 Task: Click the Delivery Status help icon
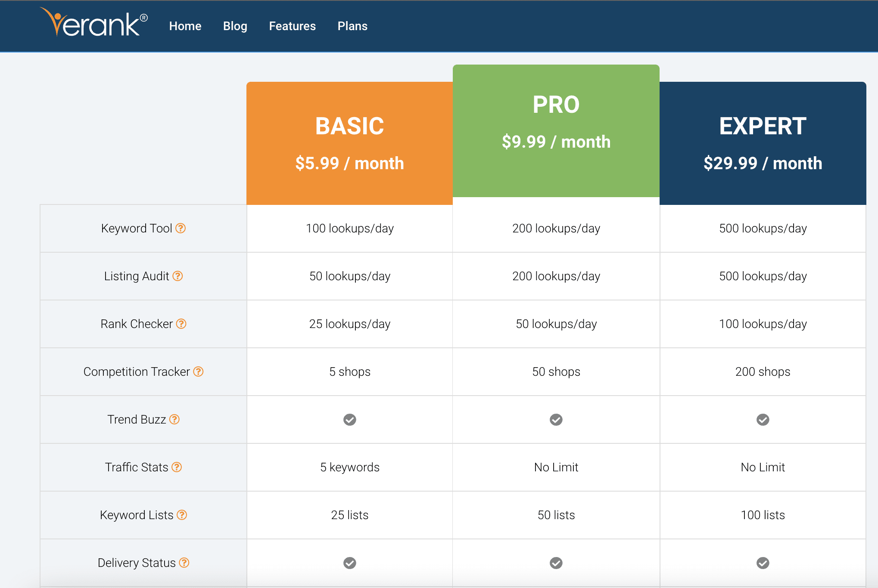[184, 563]
